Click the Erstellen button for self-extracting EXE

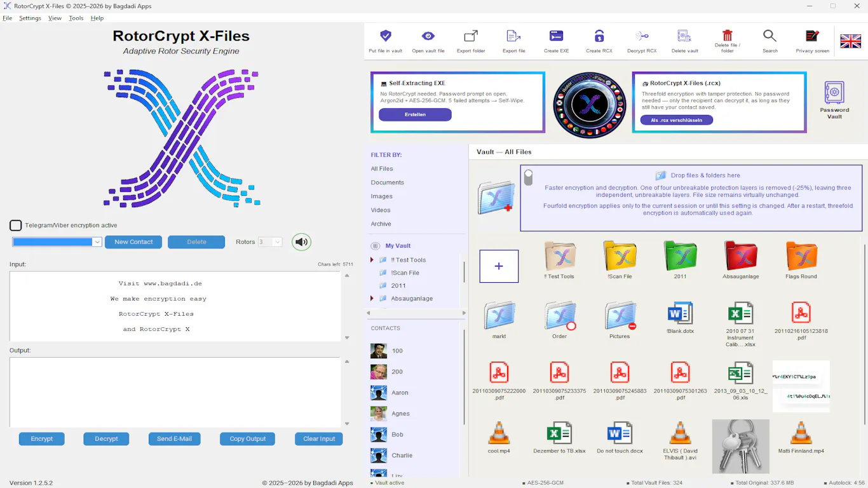pyautogui.click(x=415, y=115)
